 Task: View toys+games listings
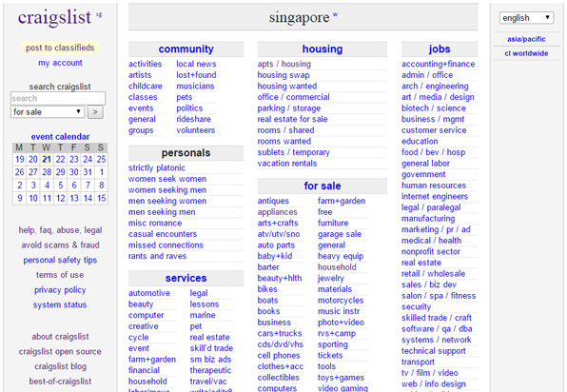(341, 378)
